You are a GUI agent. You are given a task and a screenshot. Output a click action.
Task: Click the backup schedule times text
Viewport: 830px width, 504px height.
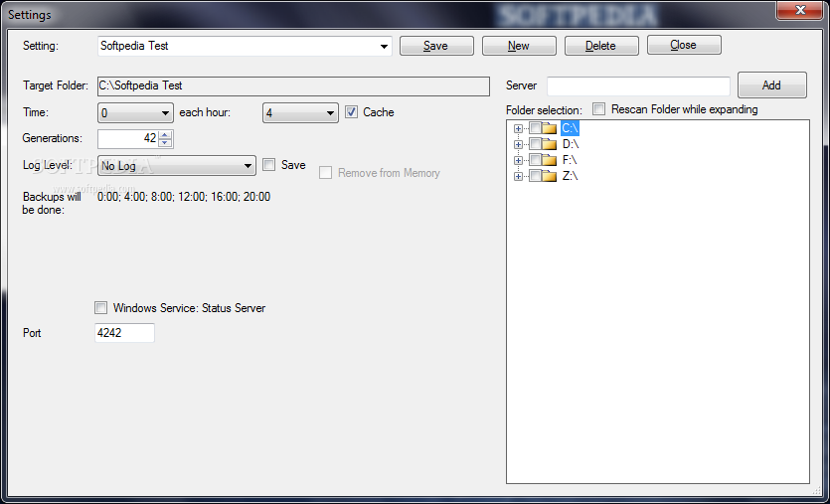tap(184, 197)
